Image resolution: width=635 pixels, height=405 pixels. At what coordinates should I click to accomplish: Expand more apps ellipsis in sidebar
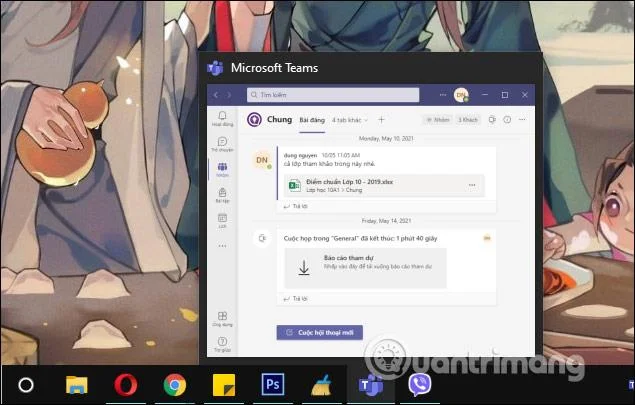pyautogui.click(x=222, y=246)
